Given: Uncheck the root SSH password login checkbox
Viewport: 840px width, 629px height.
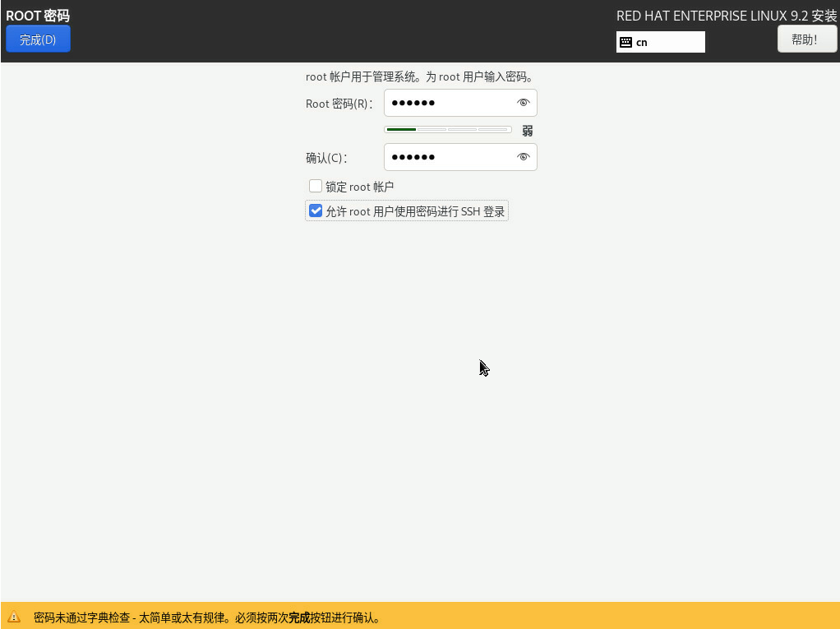Looking at the screenshot, I should [316, 211].
